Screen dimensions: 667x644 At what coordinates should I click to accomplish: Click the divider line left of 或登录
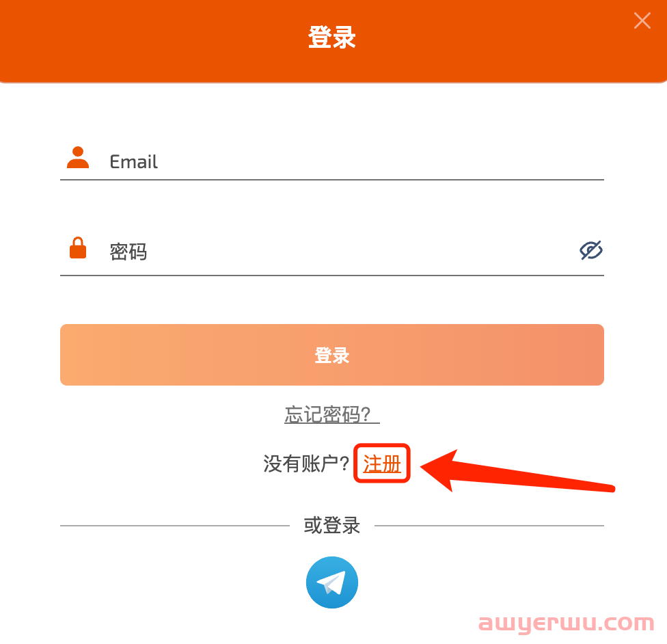[x=175, y=526]
